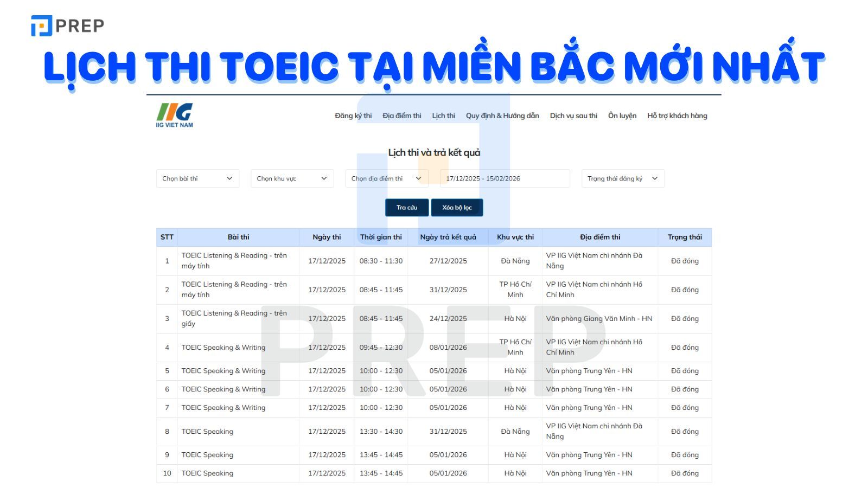Click the "Trạng thái" column header

685,237
